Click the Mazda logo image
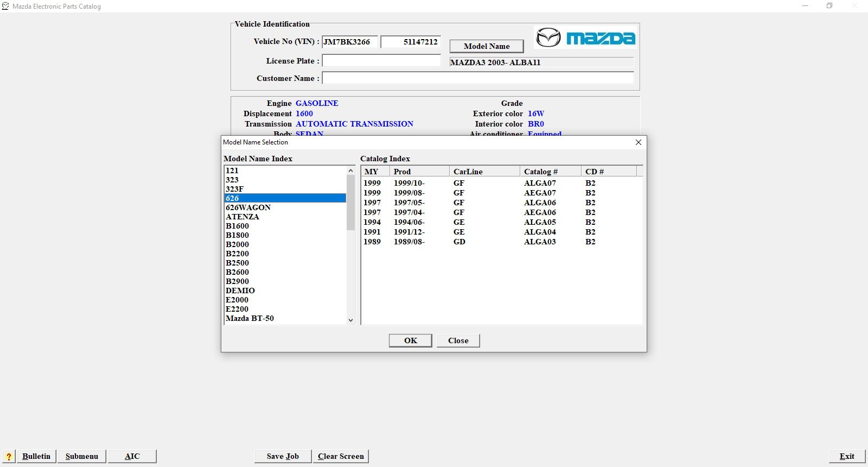The width and height of the screenshot is (868, 467). [x=585, y=37]
